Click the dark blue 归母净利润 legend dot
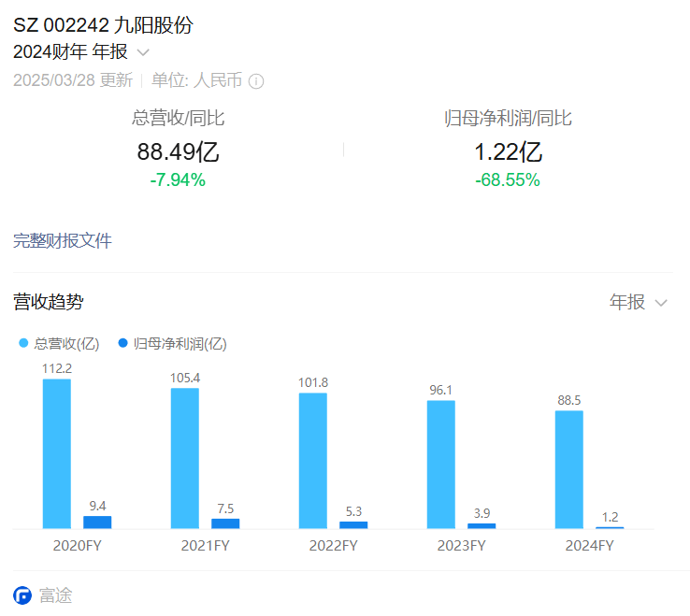 pos(123,343)
